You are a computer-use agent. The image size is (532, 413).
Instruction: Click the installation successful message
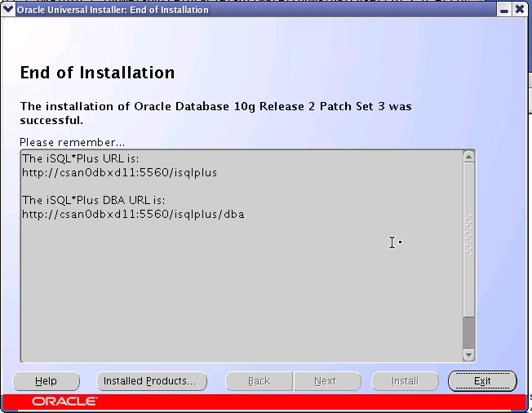click(x=215, y=113)
